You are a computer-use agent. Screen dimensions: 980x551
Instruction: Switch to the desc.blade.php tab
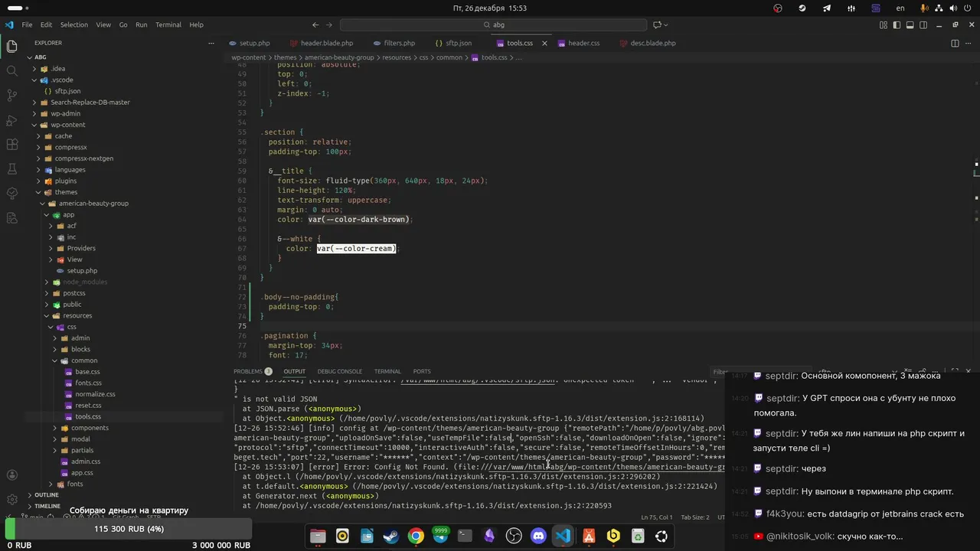[653, 43]
